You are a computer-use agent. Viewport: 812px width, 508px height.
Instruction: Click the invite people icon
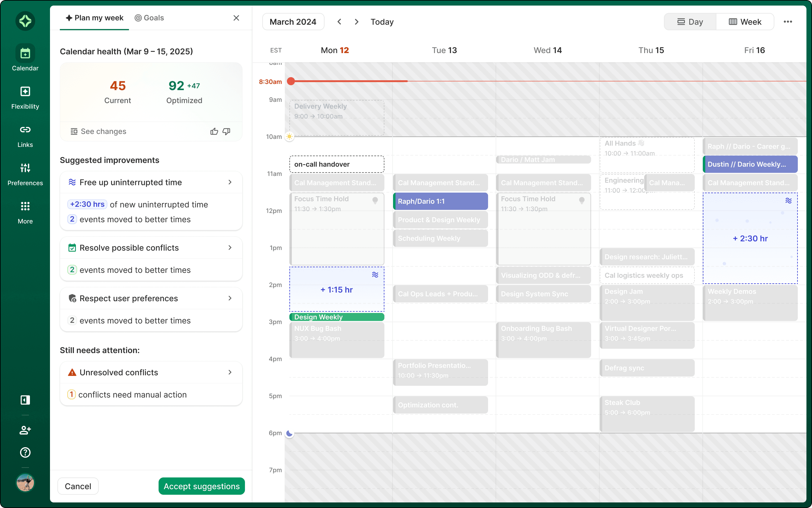25,430
